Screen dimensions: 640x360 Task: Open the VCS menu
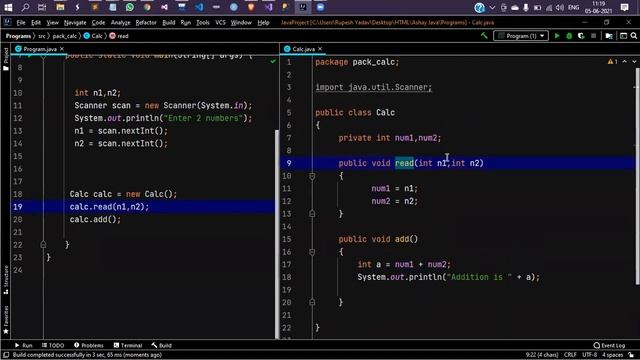point(220,22)
